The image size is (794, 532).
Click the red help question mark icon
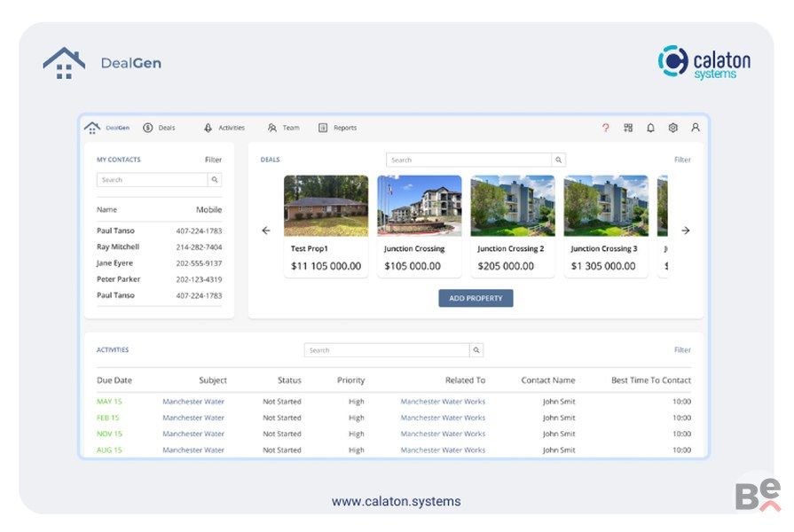(x=606, y=128)
